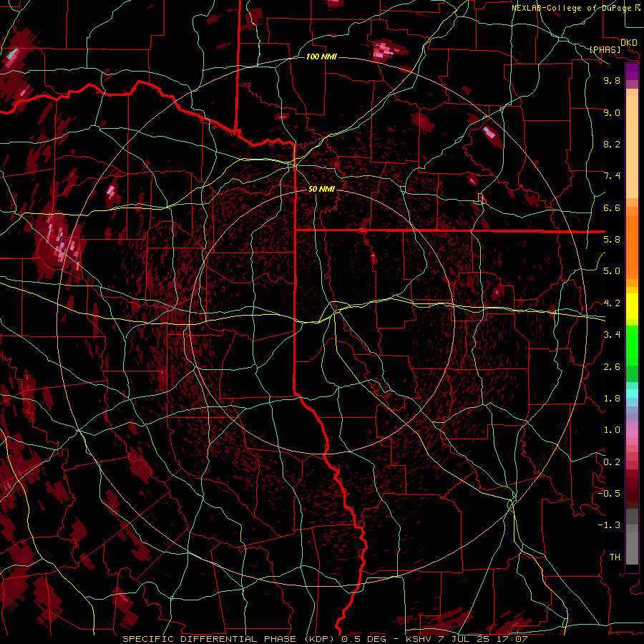Pick the yellow band of the color bar
The width and height of the screenshot is (644, 644).
(x=632, y=306)
